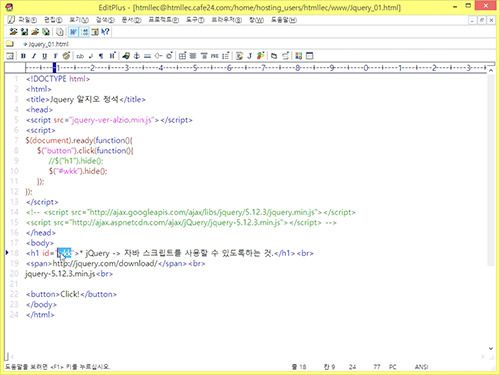Click the clock icon in top toolbar
This screenshot has width=500, height=375.
click(x=60, y=32)
